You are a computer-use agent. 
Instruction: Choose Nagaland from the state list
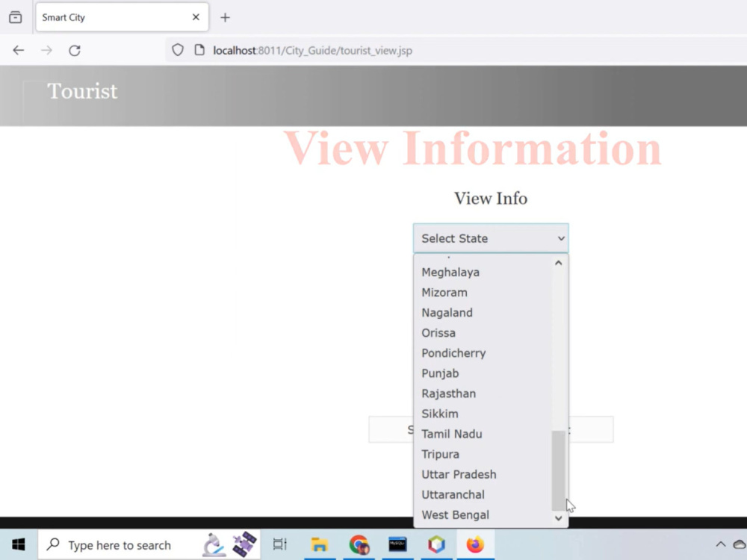[x=483, y=313]
